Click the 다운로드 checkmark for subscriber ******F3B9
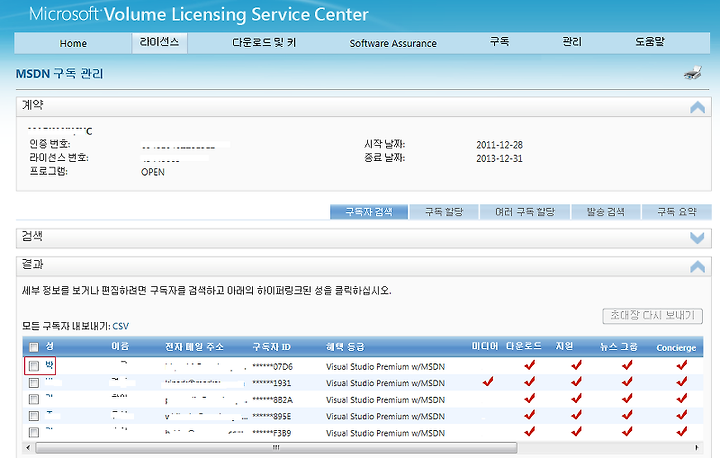The image size is (720, 458). [x=530, y=431]
